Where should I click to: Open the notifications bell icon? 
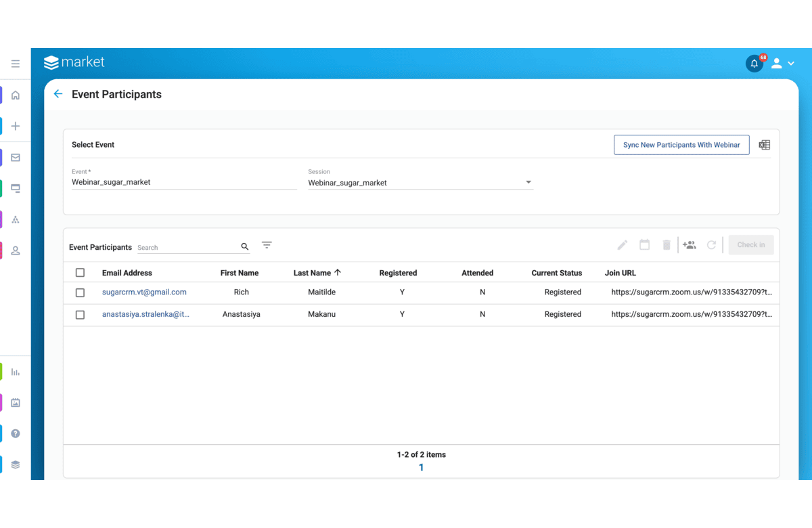coord(754,64)
